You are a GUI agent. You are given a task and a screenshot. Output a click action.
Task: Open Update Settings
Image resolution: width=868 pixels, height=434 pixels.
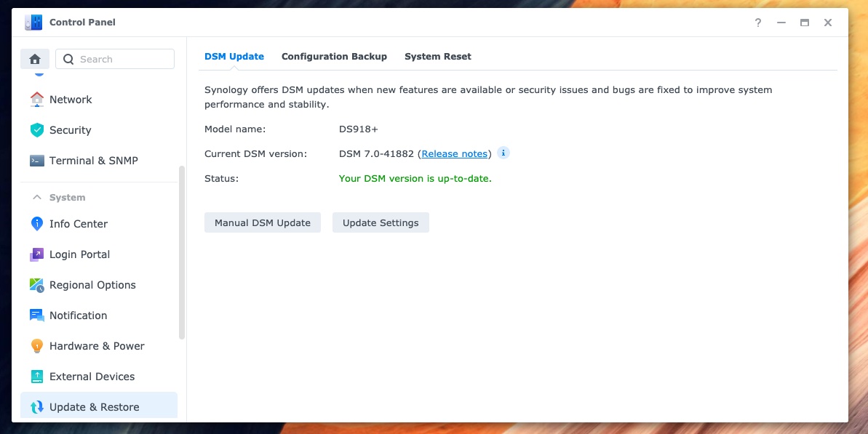(x=381, y=222)
